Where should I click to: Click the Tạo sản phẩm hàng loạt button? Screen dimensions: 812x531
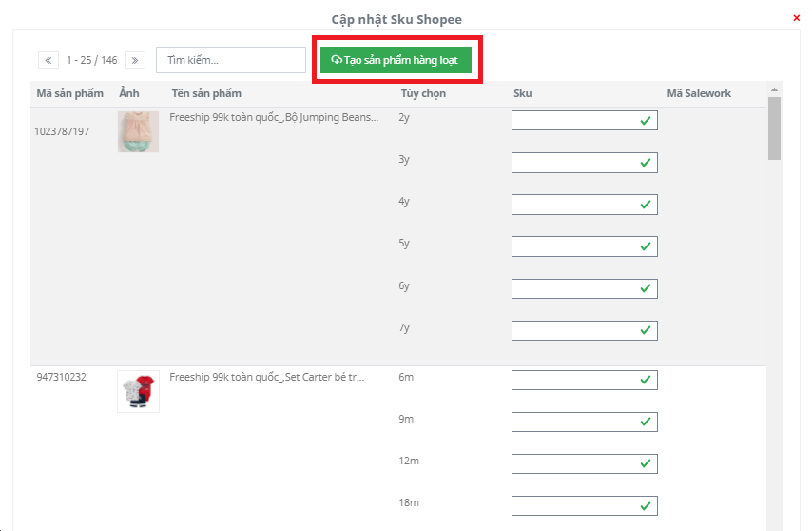(396, 60)
